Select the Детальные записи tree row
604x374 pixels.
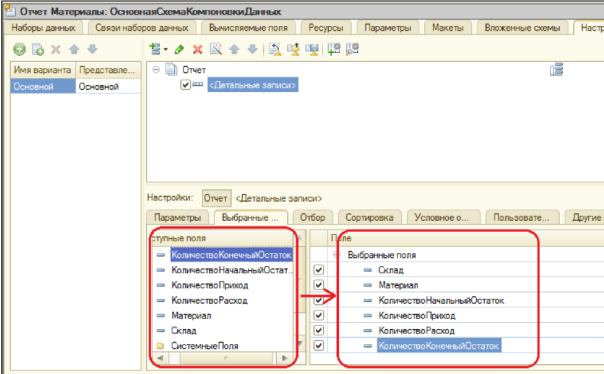coord(253,85)
